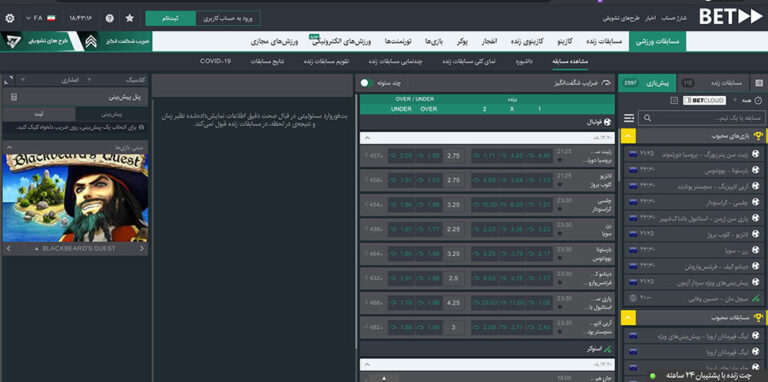
Task: Select away odd 29.00 in the 23:30 match with line 4.25
Action: pos(484,303)
